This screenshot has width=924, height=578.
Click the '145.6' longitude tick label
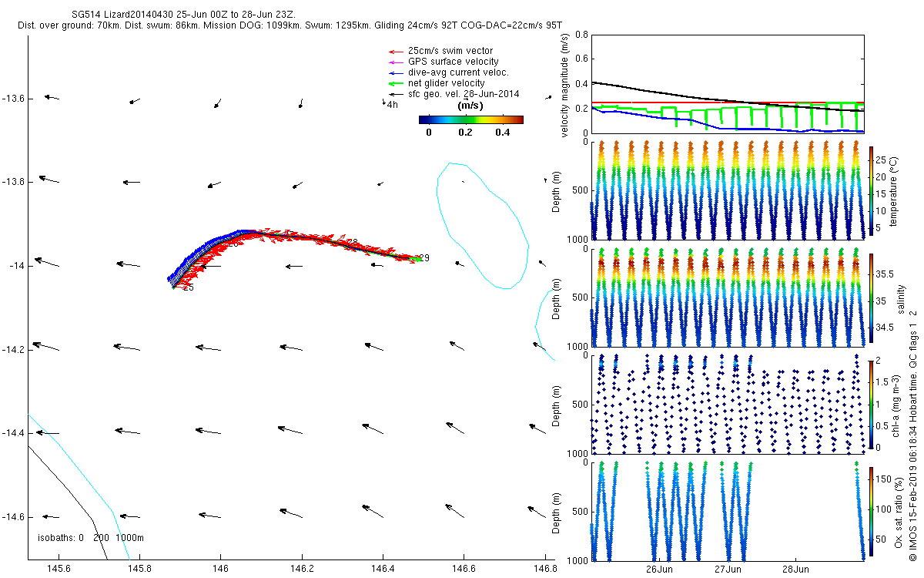pos(59,569)
